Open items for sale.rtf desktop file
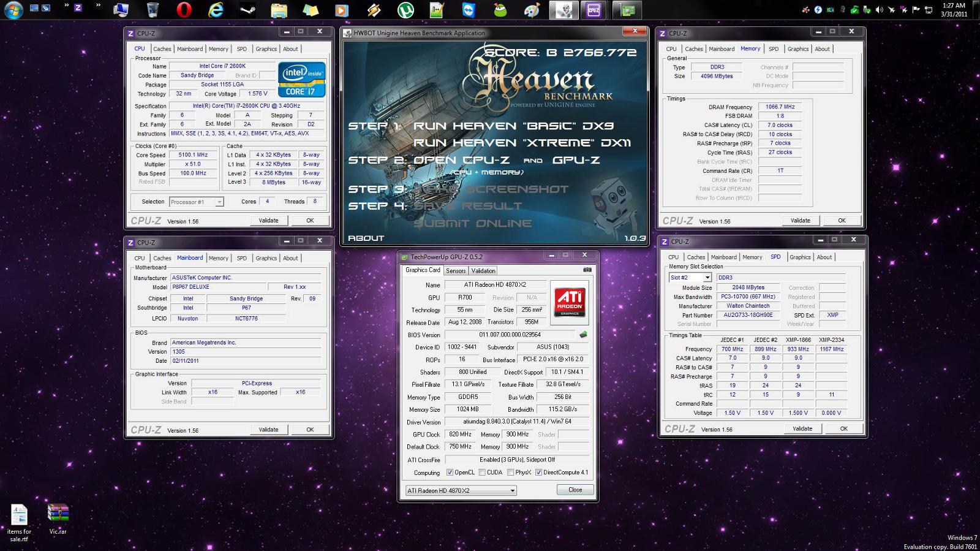Viewport: 980px width, 551px height. click(19, 522)
